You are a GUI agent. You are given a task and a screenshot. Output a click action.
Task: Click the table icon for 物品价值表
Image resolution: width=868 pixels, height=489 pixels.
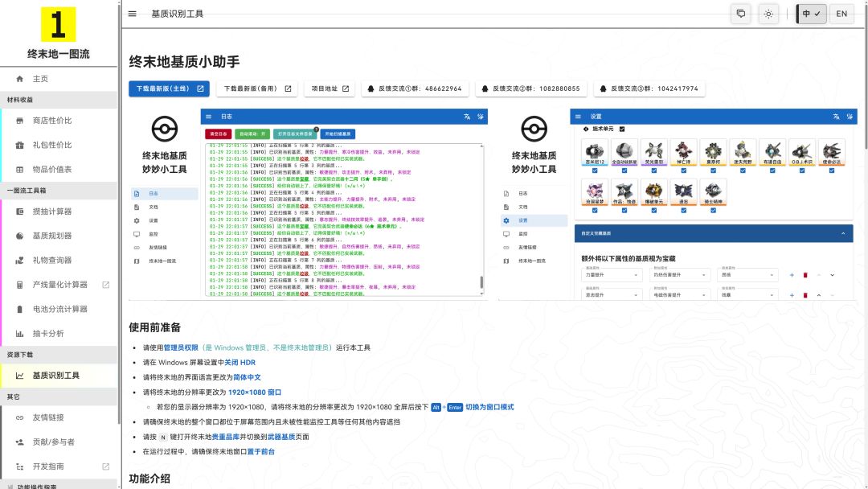[x=20, y=170]
